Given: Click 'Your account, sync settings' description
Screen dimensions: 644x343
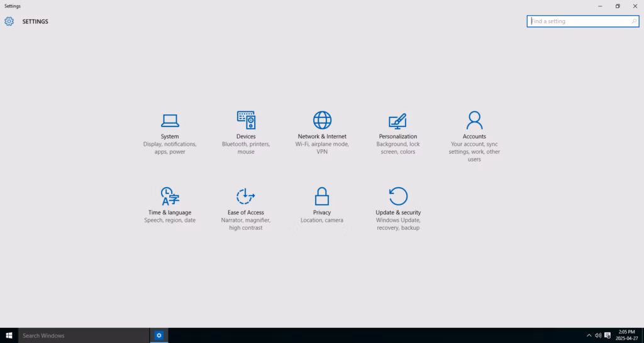Looking at the screenshot, I should [x=474, y=152].
